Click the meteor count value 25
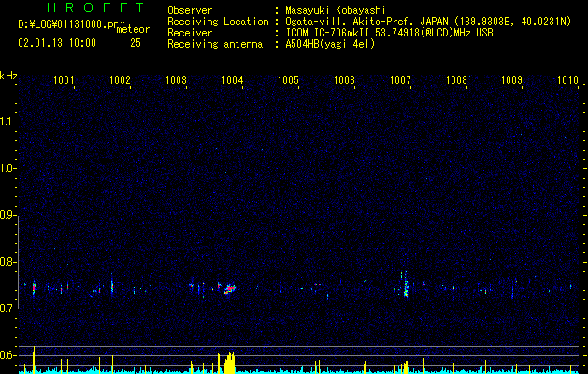 tap(136, 43)
